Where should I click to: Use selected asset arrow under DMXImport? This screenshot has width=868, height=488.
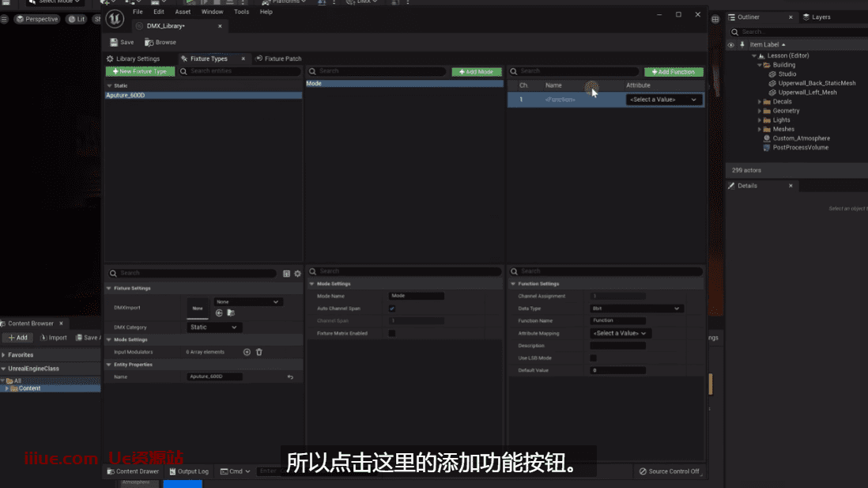pyautogui.click(x=219, y=313)
